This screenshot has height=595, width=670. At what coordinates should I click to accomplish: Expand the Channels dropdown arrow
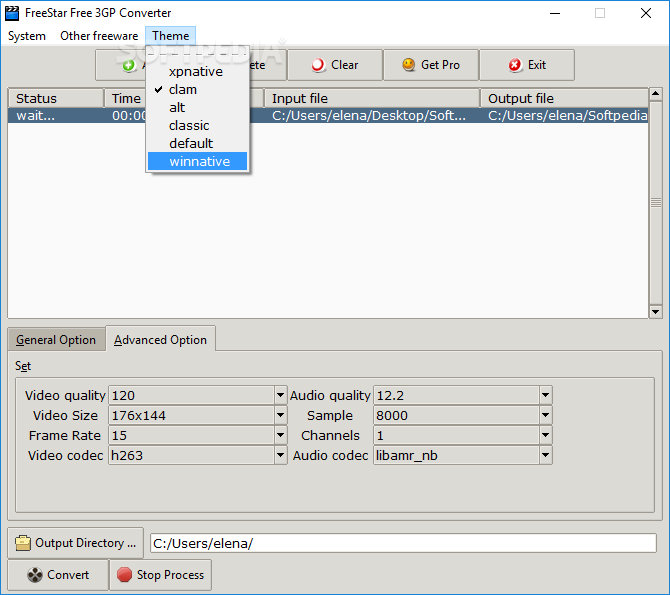coord(546,435)
